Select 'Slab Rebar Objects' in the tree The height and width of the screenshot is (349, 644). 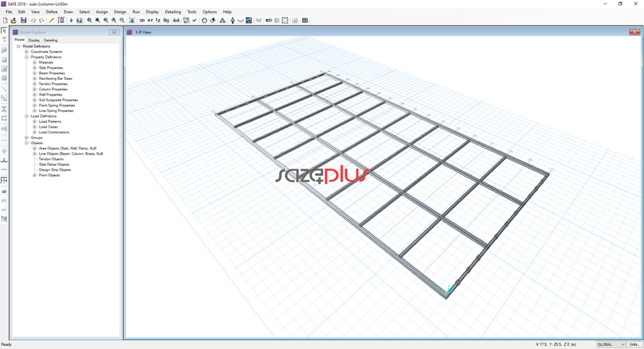54,164
